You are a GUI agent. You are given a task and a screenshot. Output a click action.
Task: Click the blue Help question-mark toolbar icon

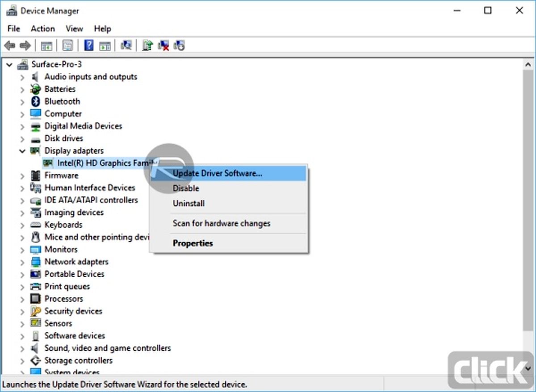point(89,45)
